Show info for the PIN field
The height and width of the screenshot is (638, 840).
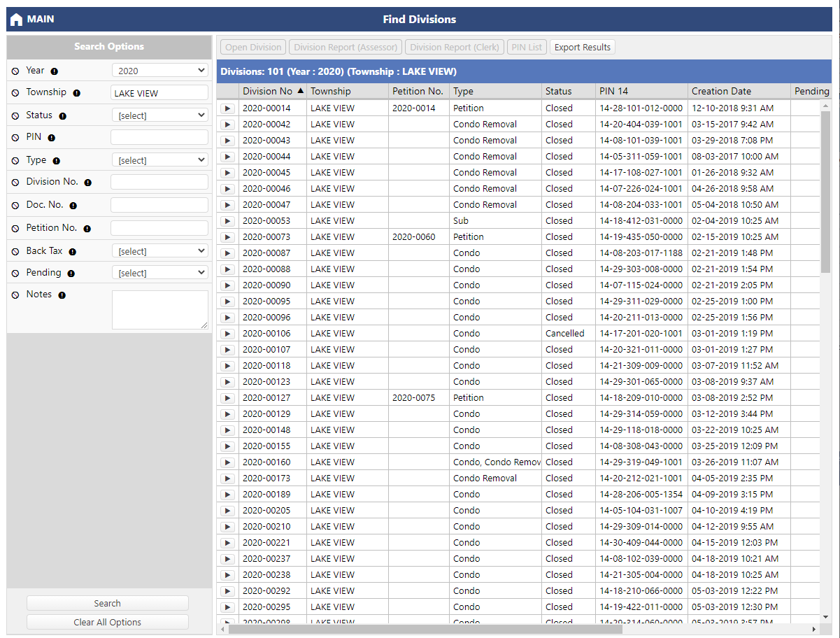(x=52, y=138)
